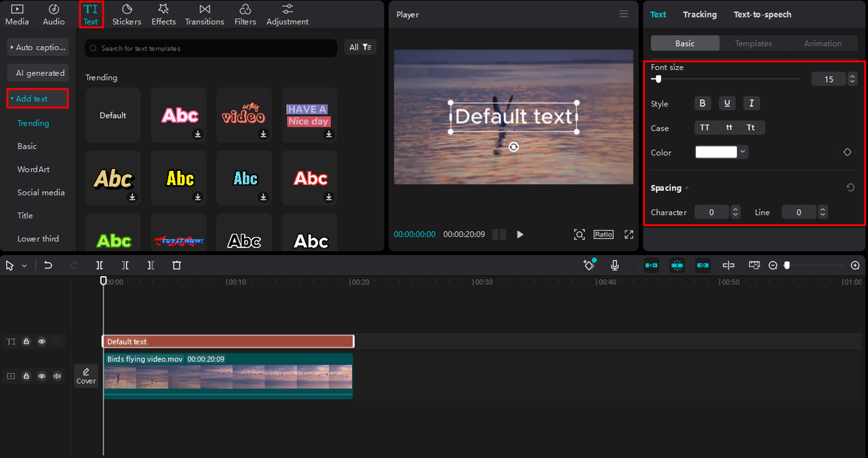Click the Ratio button in player
The width and height of the screenshot is (868, 458).
point(604,234)
